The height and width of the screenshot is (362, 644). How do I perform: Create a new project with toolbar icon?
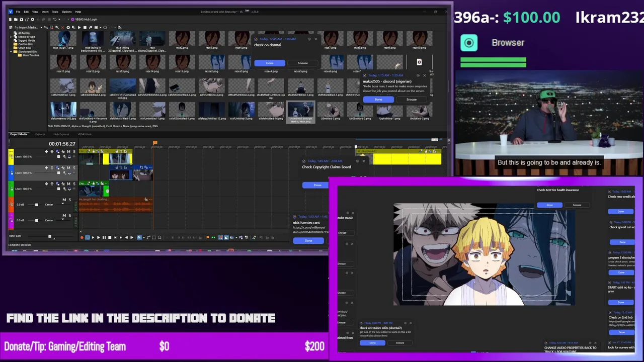pos(10,20)
